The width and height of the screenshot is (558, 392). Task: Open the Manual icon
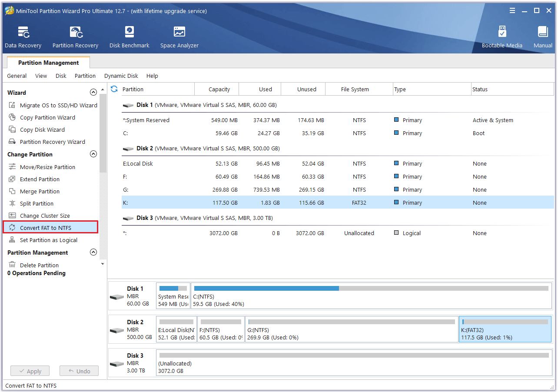(x=543, y=37)
